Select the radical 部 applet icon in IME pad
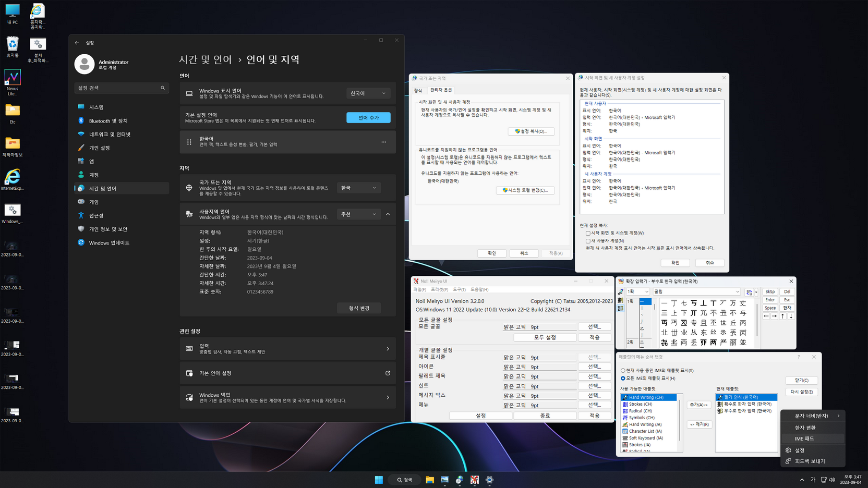The image size is (868, 488). pyautogui.click(x=620, y=309)
